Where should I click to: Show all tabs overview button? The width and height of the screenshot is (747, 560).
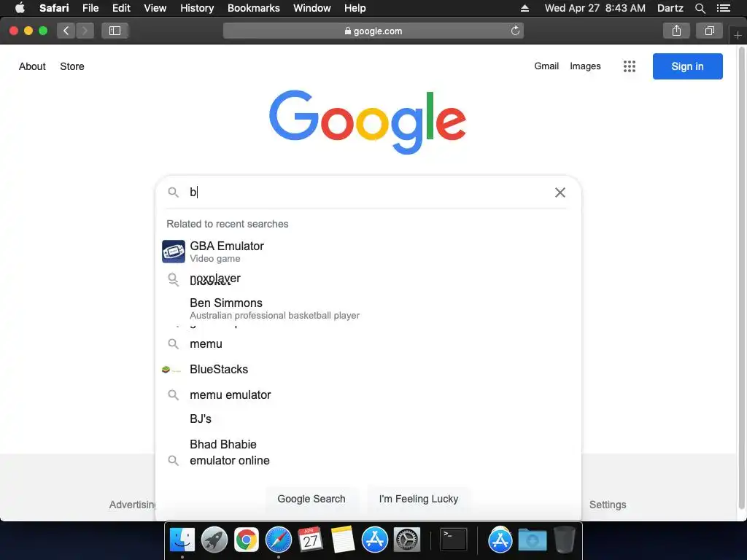(709, 31)
